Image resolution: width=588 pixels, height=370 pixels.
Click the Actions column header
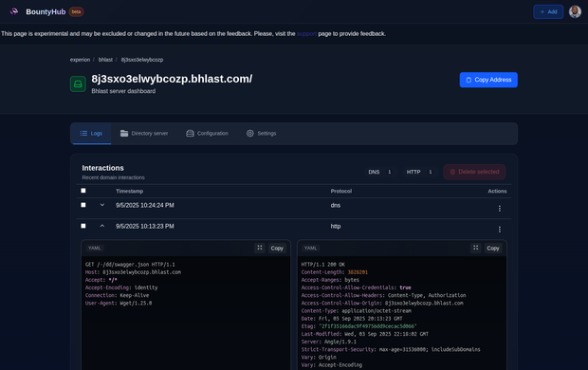coord(497,191)
